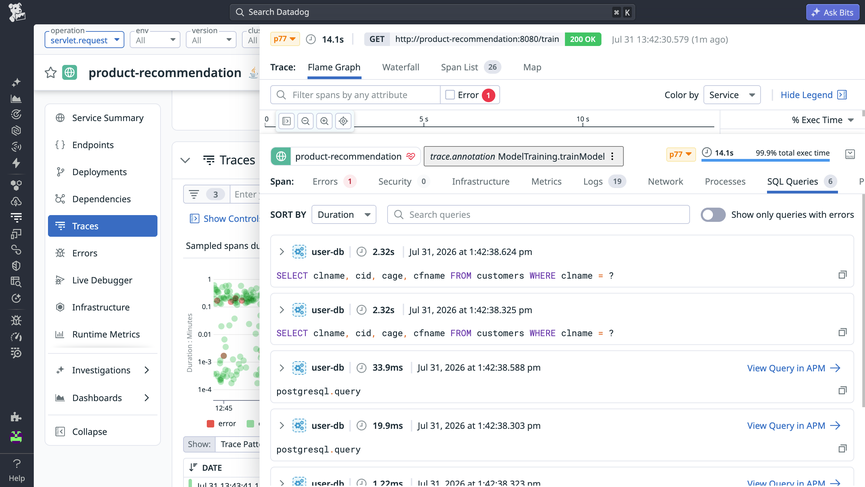This screenshot has height=487, width=865.
Task: Open the p77 percentile dropdown in trace header
Action: pyautogui.click(x=285, y=39)
